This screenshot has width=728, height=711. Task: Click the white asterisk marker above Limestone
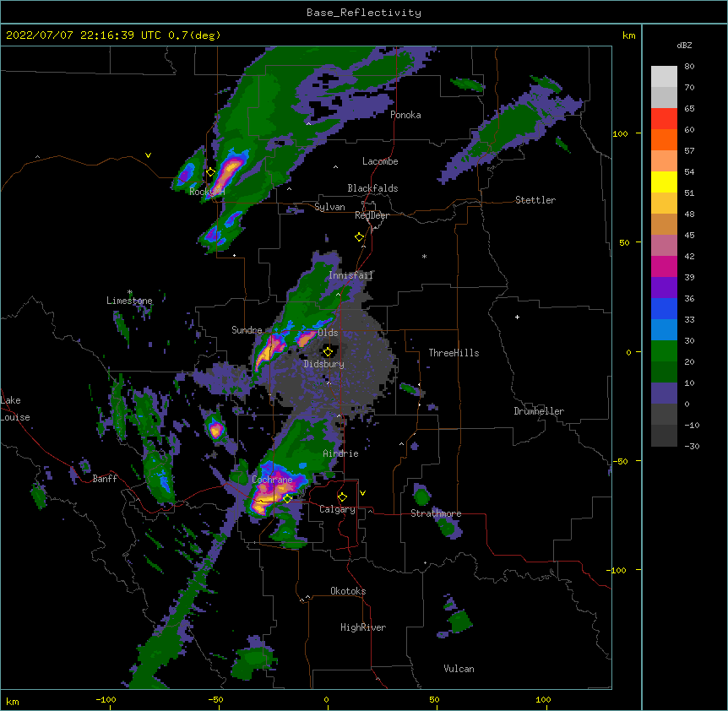tap(130, 292)
